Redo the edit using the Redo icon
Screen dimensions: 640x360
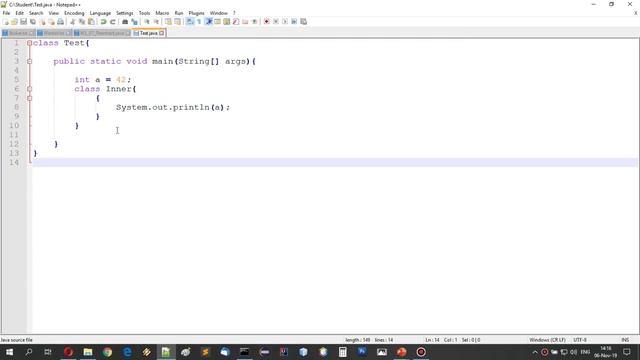pos(113,22)
